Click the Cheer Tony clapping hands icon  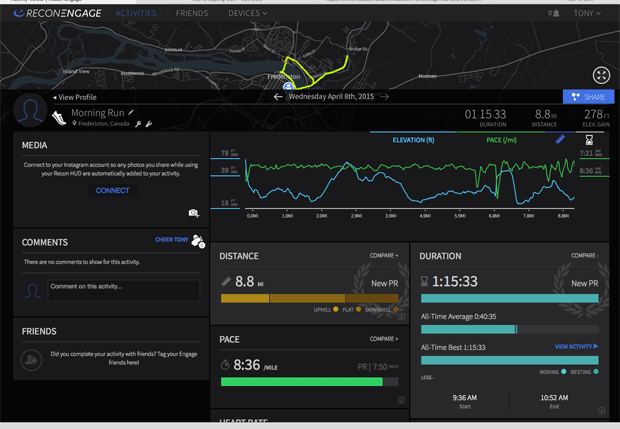coord(197,241)
